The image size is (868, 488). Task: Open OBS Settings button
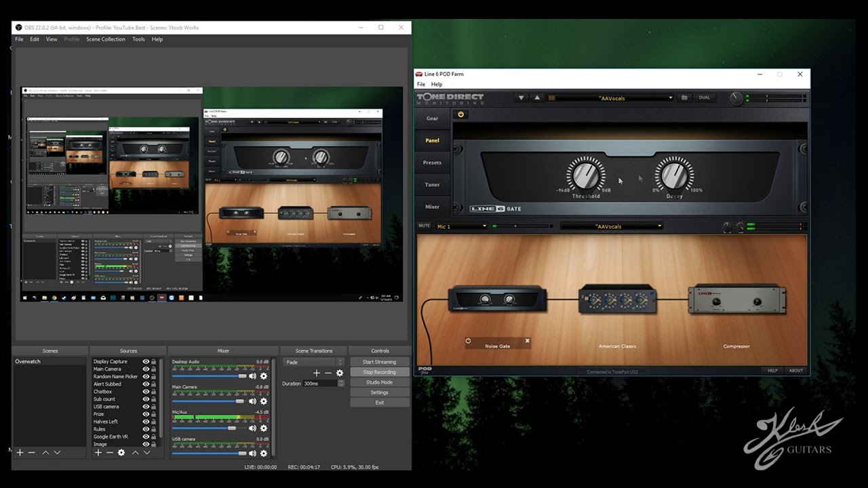point(380,392)
